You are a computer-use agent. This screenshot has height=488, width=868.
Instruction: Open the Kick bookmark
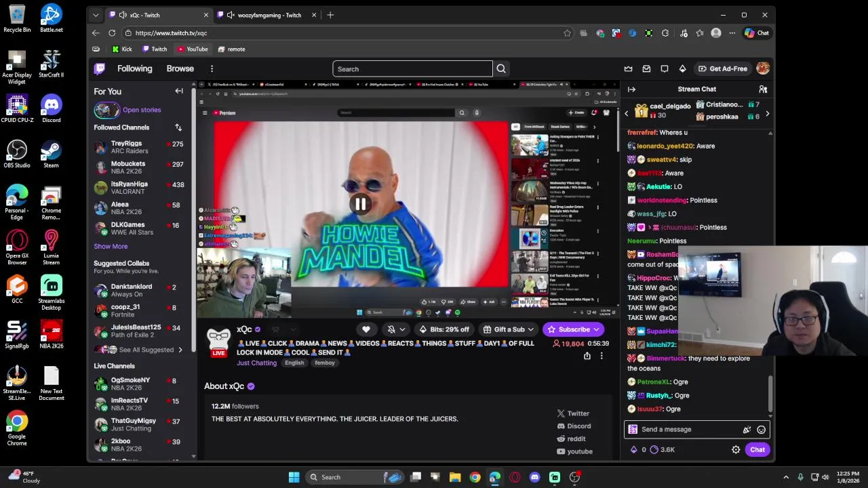[121, 49]
